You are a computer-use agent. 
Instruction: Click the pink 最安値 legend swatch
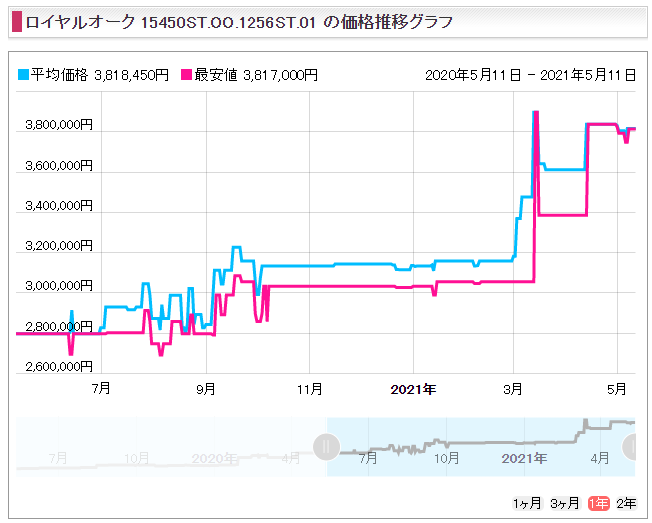pos(186,75)
